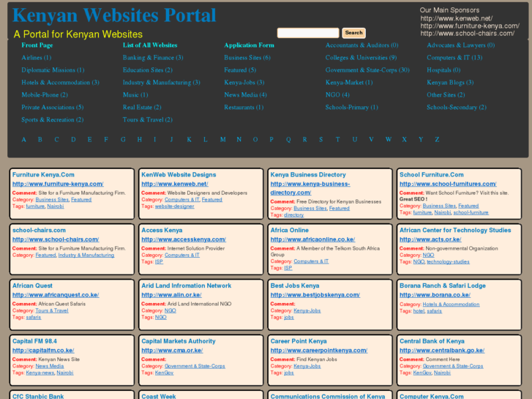Click website-designer tag on KenWeb card

[174, 206]
